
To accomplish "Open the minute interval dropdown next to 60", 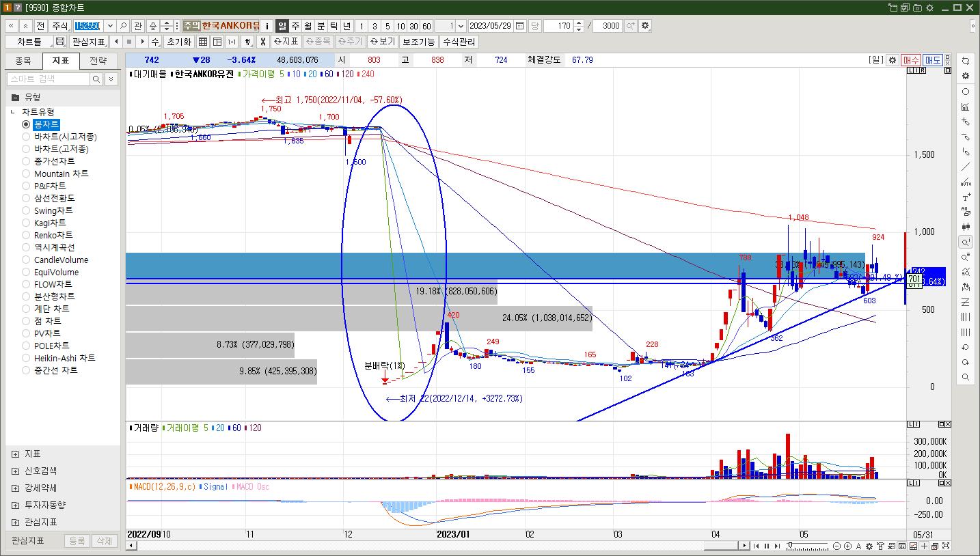I will tap(461, 26).
